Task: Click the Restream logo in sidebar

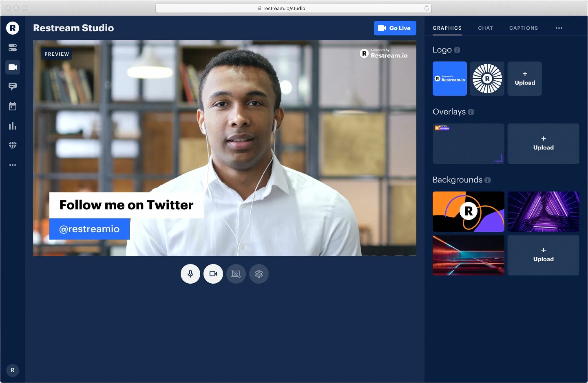Action: pos(12,28)
